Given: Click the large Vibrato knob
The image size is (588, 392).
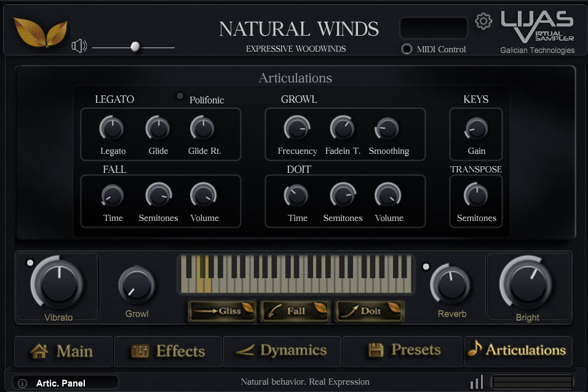Looking at the screenshot, I should click(x=58, y=284).
